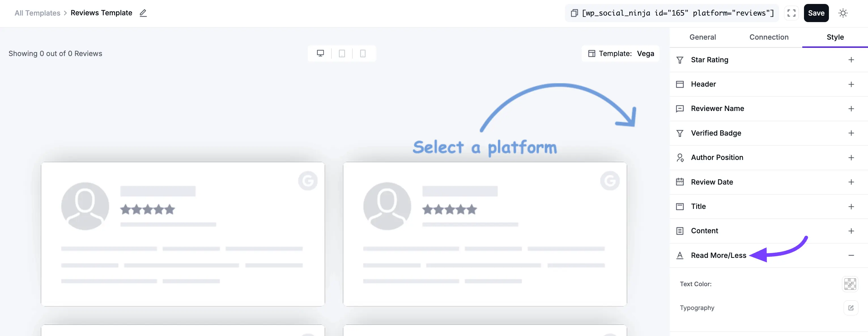This screenshot has height=336, width=868.
Task: Save the Reviews Template
Action: pos(816,13)
